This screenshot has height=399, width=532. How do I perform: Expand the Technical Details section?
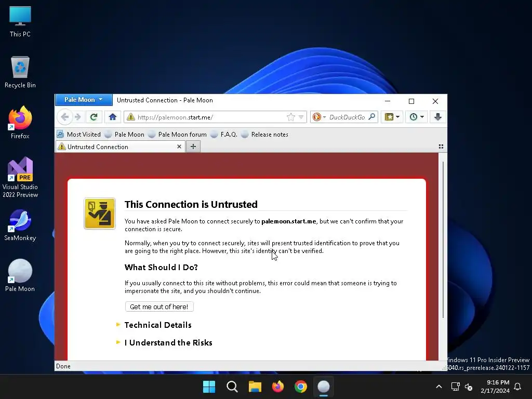pos(158,325)
